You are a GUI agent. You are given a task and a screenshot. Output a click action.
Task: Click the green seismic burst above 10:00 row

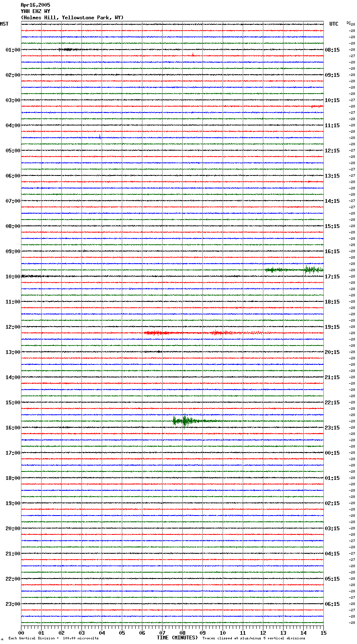point(294,270)
